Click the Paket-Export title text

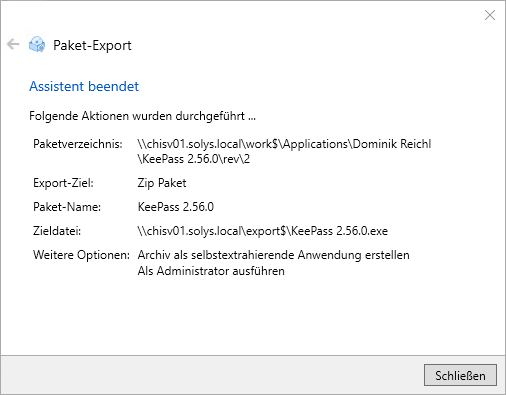pos(92,45)
